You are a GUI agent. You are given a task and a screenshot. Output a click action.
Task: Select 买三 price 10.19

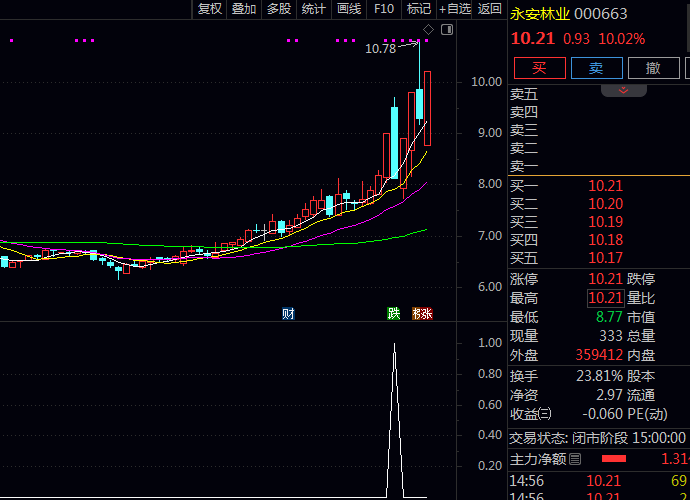pos(606,222)
